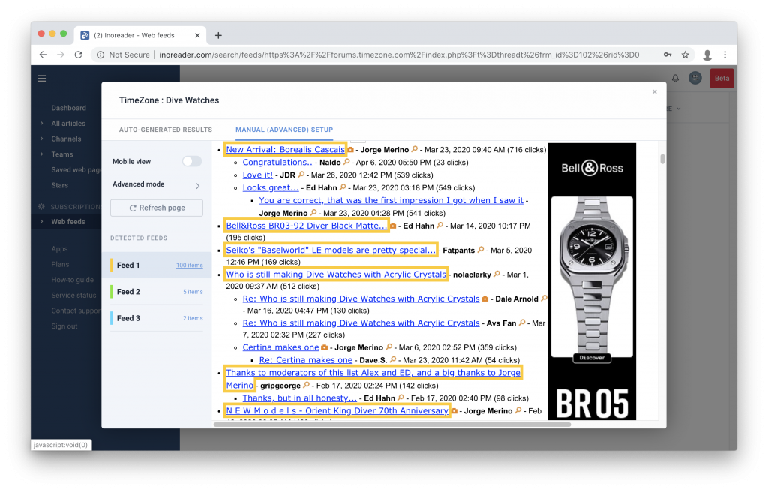This screenshot has height=491, width=768.
Task: Expand Advanced mode options
Action: tap(197, 185)
